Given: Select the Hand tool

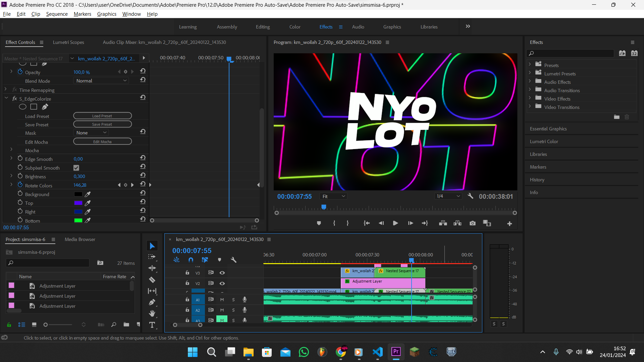Looking at the screenshot, I should tap(152, 313).
